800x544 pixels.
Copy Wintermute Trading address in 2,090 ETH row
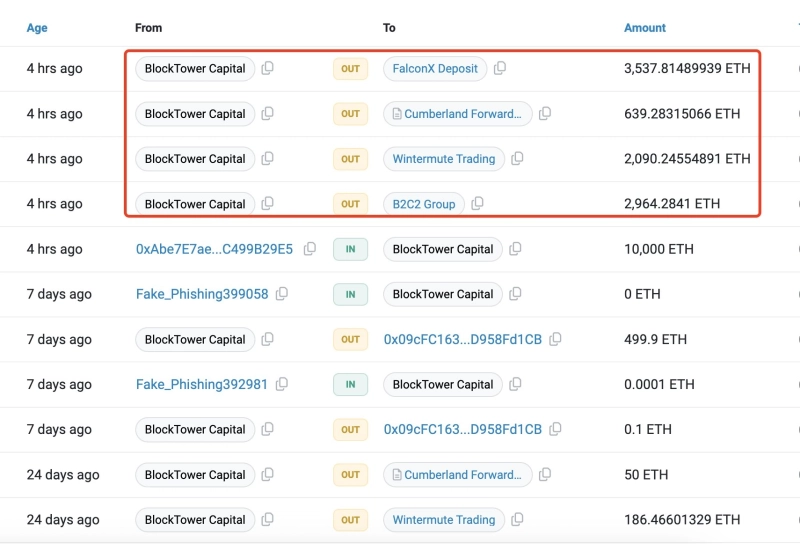(517, 159)
